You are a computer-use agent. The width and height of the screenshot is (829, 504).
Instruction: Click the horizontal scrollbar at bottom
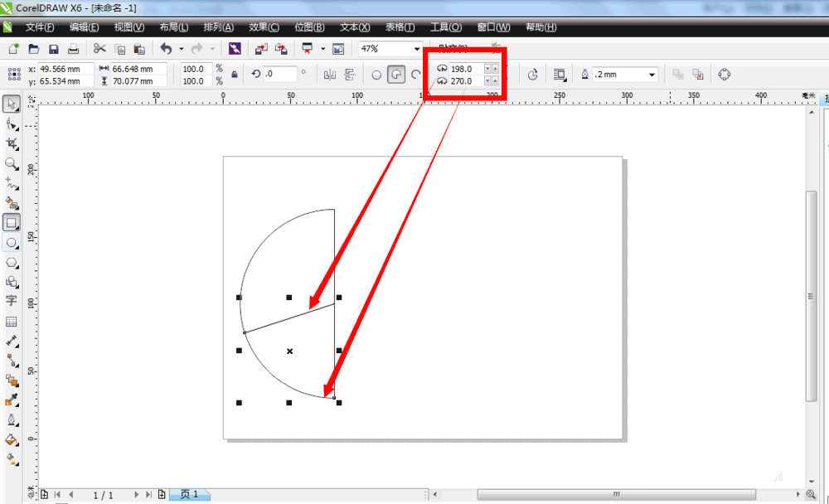tap(616, 495)
